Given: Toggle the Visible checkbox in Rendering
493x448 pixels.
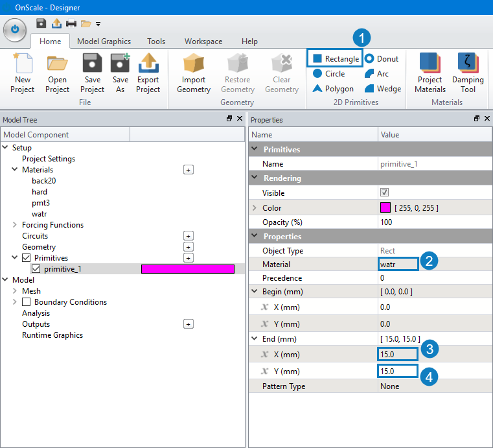Looking at the screenshot, I should [x=384, y=192].
